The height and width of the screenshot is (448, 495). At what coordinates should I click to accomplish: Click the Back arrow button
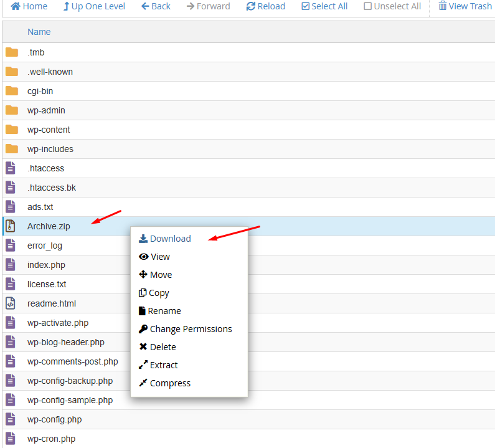156,6
